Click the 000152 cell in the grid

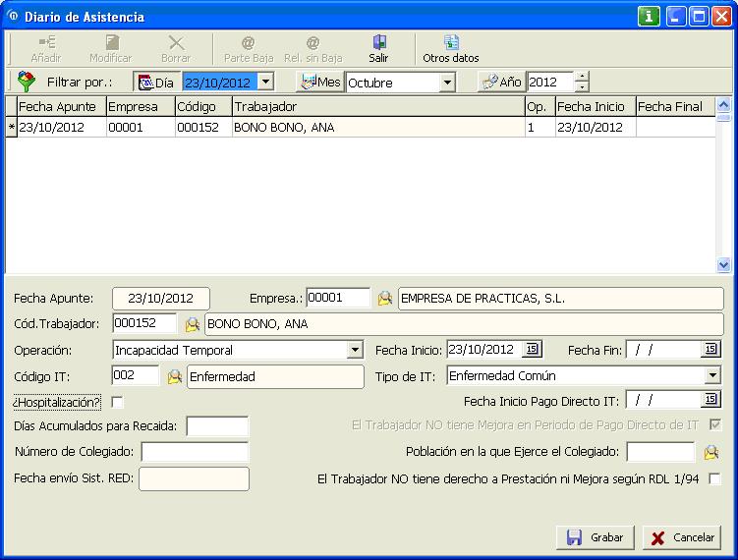(203, 128)
